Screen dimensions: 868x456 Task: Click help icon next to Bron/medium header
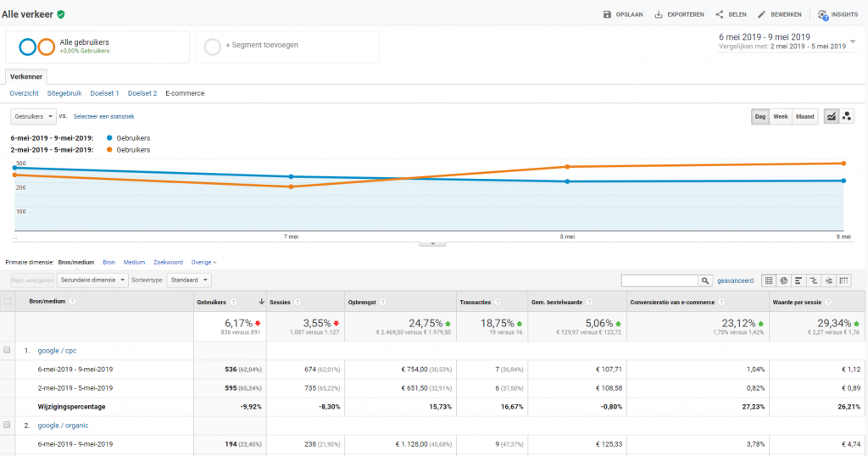(72, 301)
